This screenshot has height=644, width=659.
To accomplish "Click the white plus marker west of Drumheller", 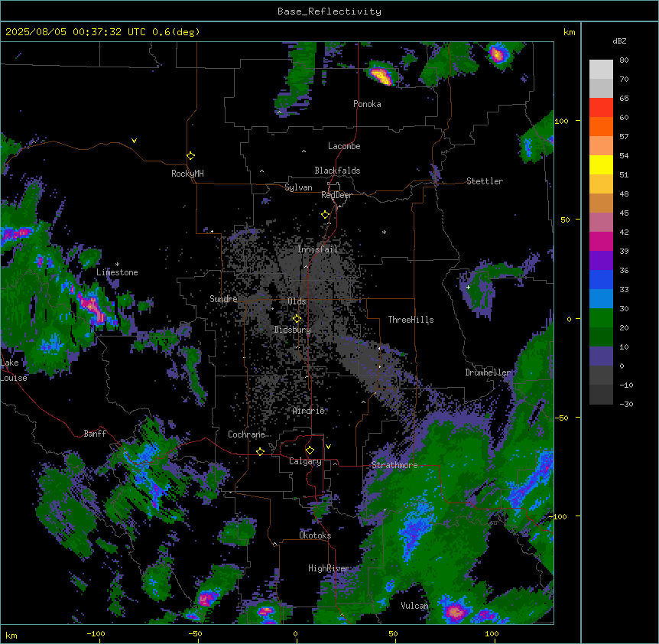I will click(x=468, y=287).
